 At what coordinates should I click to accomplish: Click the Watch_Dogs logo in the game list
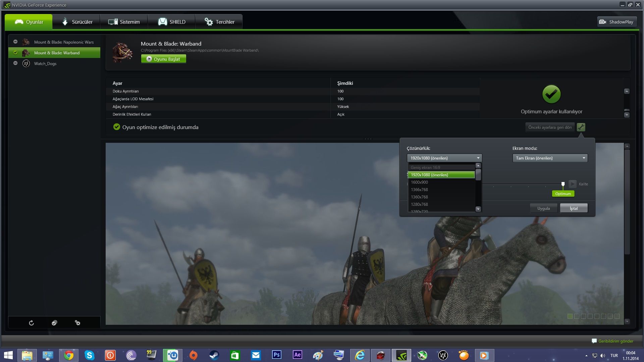tap(26, 64)
